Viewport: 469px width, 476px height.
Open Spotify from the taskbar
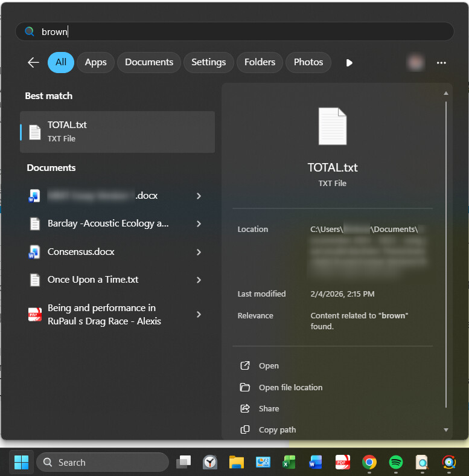tap(396, 462)
